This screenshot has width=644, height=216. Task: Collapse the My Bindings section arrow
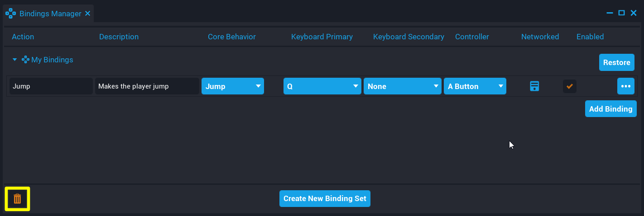(x=14, y=60)
